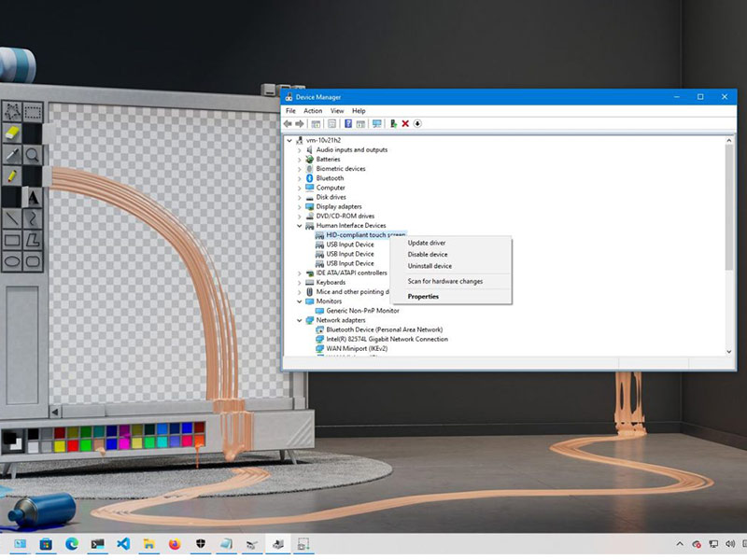This screenshot has height=560, width=747.
Task: Click the blue Help question-mark toolbar icon
Action: coord(348,124)
